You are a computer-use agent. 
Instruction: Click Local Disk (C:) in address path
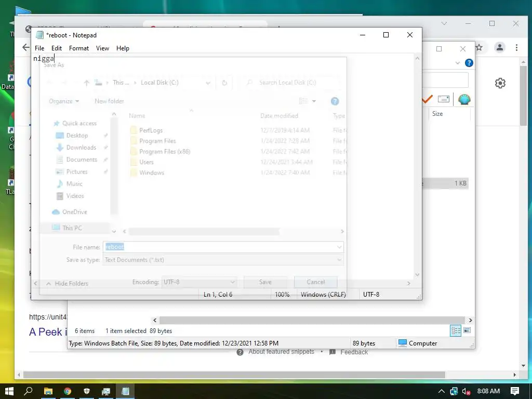[x=159, y=83]
